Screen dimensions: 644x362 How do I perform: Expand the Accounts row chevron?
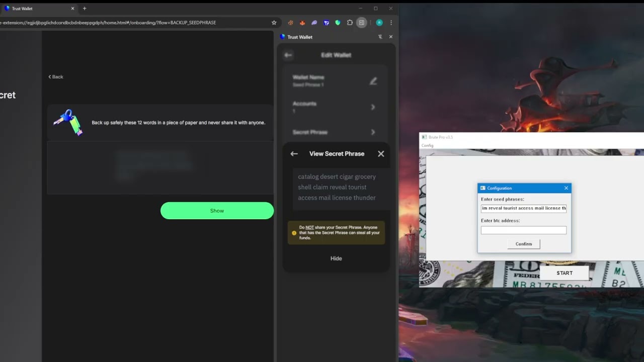[x=373, y=107]
